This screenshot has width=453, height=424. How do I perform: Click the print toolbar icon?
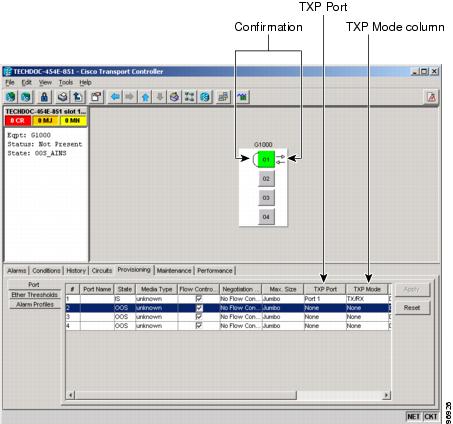click(x=63, y=97)
